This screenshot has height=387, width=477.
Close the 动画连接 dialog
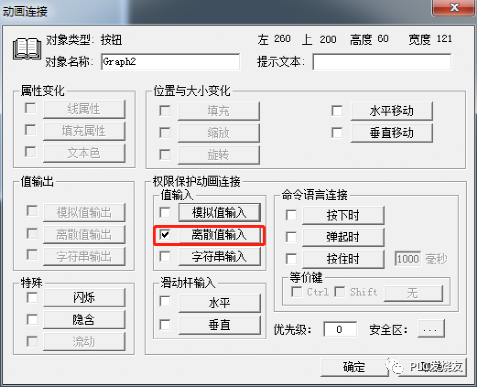pos(454,7)
